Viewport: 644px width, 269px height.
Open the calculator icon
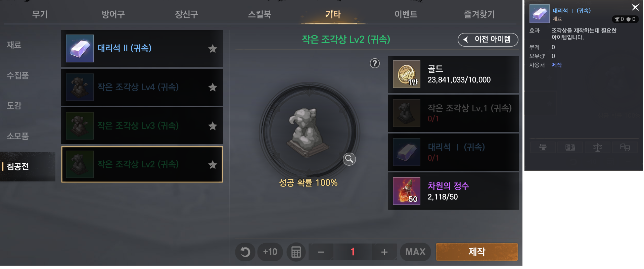(x=296, y=252)
